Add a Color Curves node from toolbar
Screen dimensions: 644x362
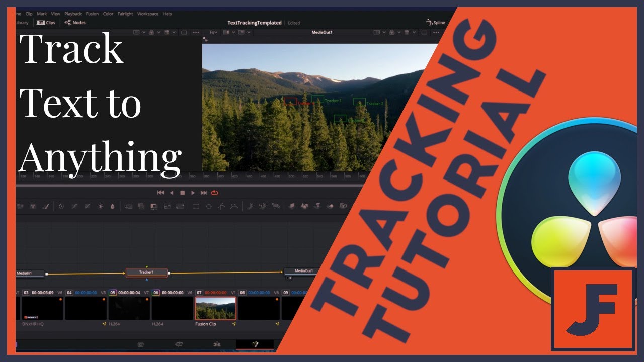(74, 206)
